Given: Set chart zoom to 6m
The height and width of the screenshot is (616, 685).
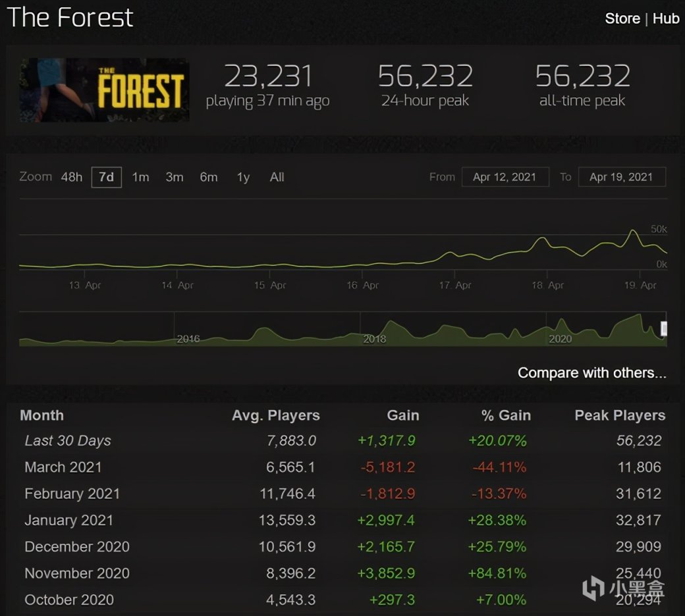Looking at the screenshot, I should 208,177.
